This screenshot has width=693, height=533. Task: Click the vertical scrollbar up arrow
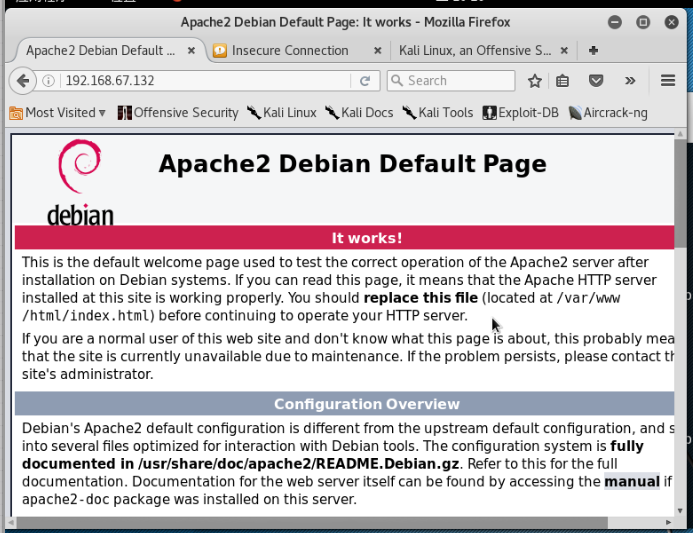point(680,134)
